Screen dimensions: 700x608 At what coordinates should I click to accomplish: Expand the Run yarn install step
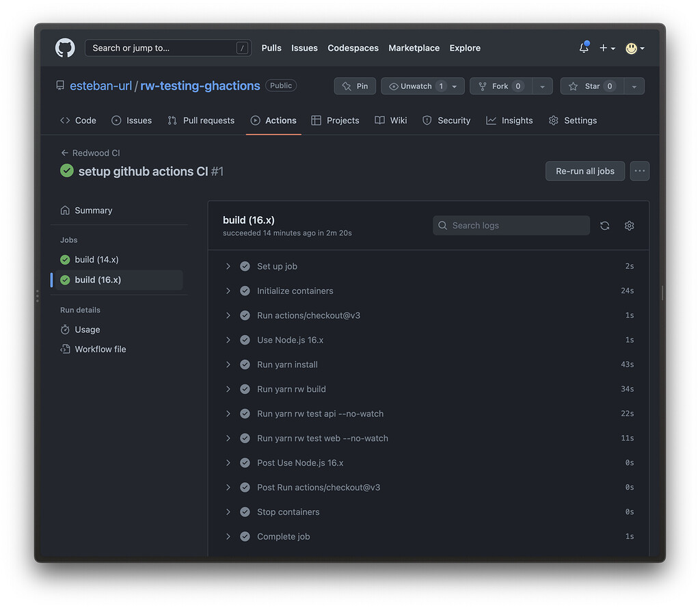click(429, 365)
